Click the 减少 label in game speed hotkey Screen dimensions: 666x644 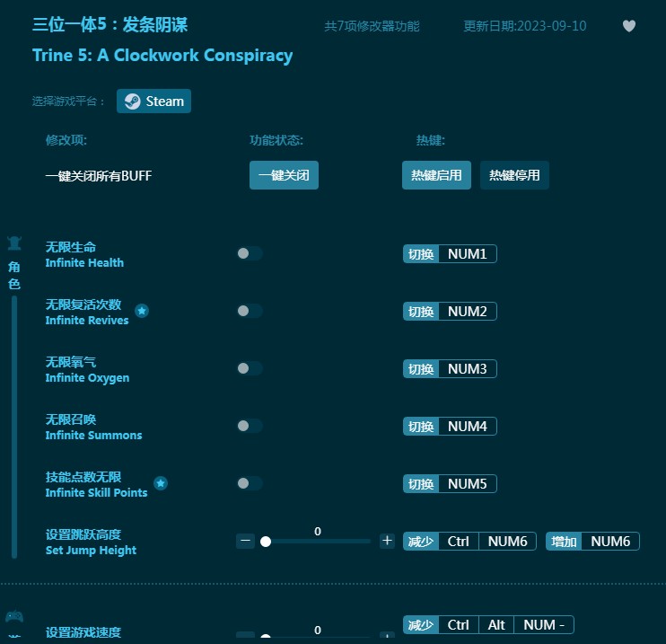pos(421,625)
